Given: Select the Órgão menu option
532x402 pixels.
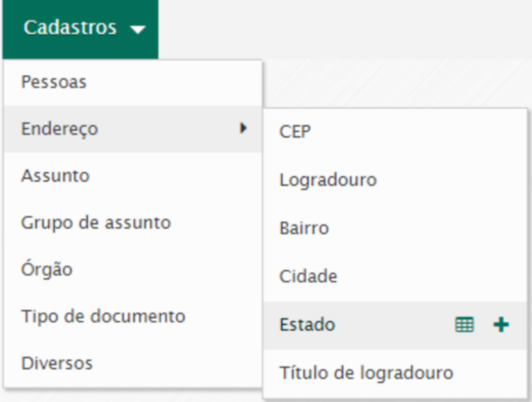Looking at the screenshot, I should pyautogui.click(x=47, y=269).
